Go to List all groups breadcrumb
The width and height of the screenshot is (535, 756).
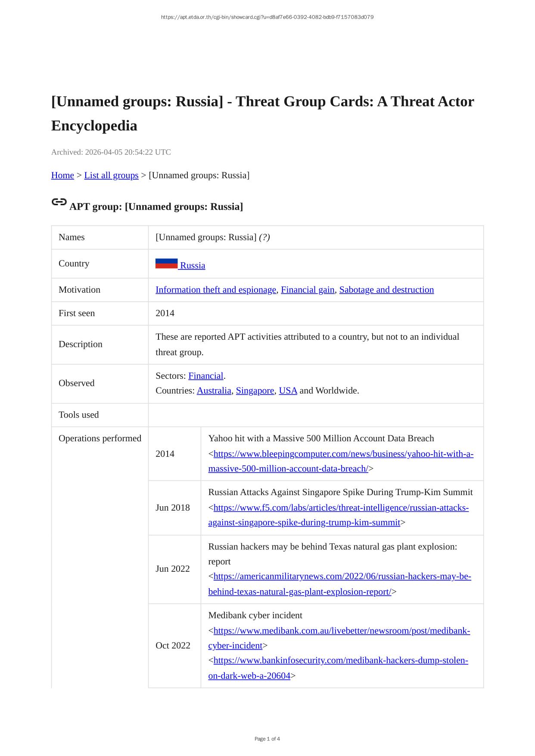(x=111, y=175)
